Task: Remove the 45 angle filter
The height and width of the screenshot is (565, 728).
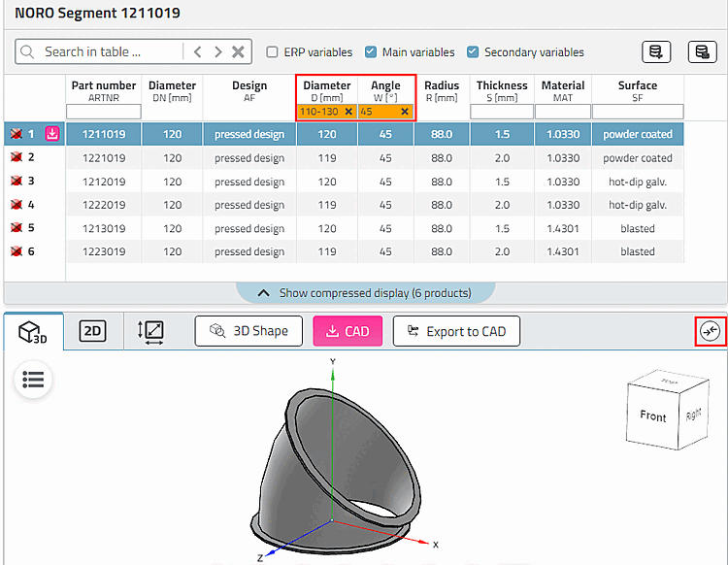Action: pyautogui.click(x=405, y=112)
